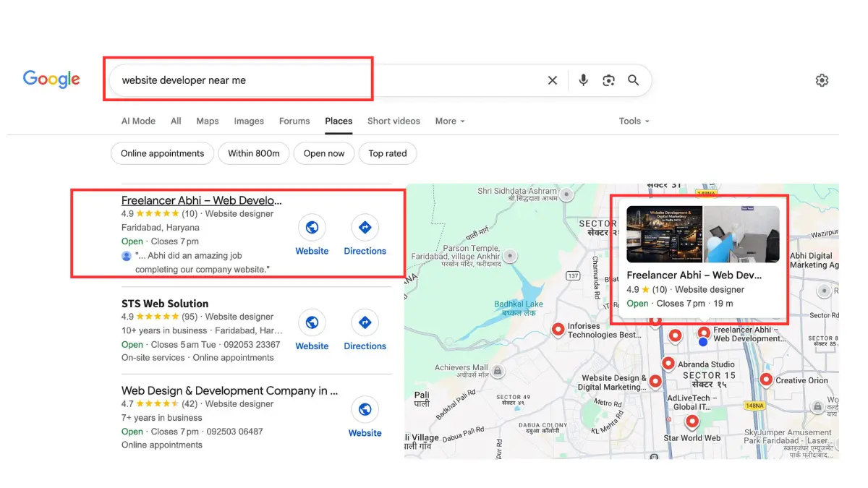868x488 pixels.
Task: Click Directions text under STS Web Solution
Action: point(365,346)
